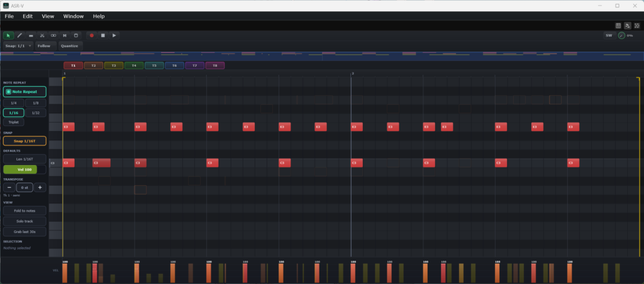
Task: Switch to the column grid view icon
Action: pyautogui.click(x=618, y=25)
